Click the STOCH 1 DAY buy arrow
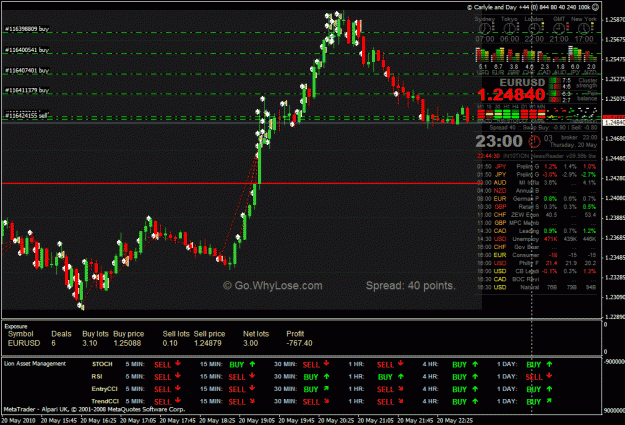 pos(549,364)
